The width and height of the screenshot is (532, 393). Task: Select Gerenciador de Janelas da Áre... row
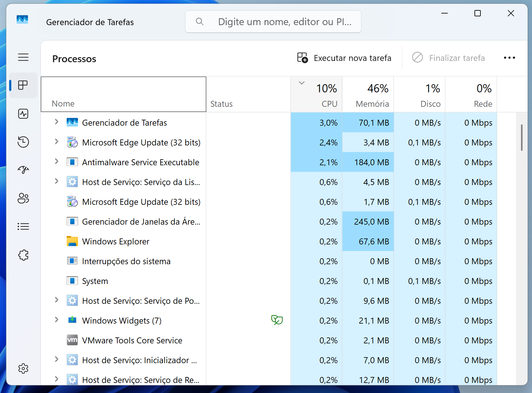[x=269, y=221]
